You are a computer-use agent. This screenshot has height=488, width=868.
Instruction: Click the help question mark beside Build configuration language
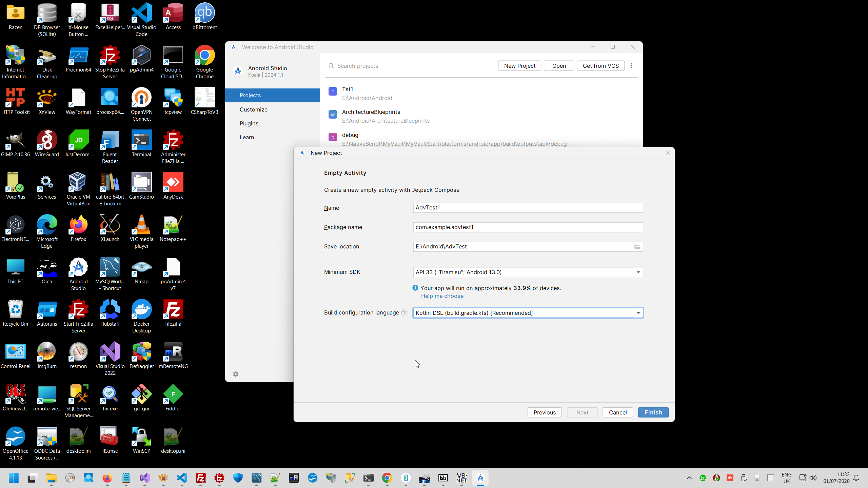point(404,312)
